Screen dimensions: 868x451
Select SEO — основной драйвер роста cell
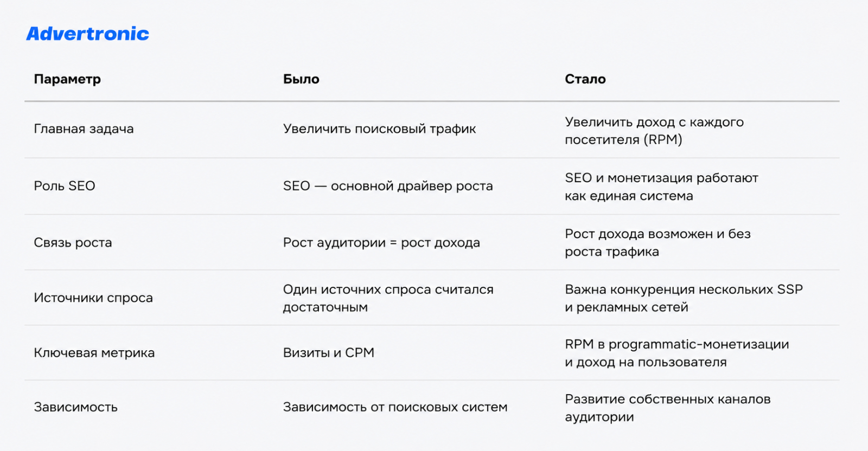[388, 186]
